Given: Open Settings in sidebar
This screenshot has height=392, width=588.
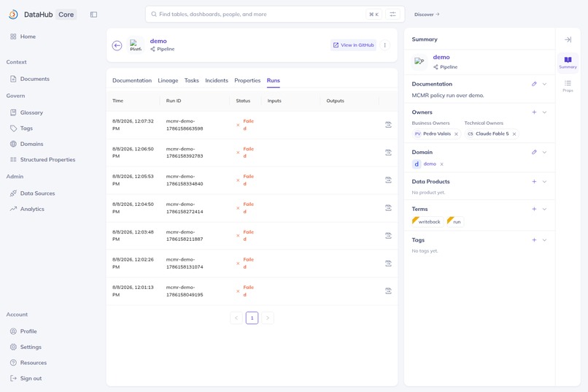Looking at the screenshot, I should (31, 347).
